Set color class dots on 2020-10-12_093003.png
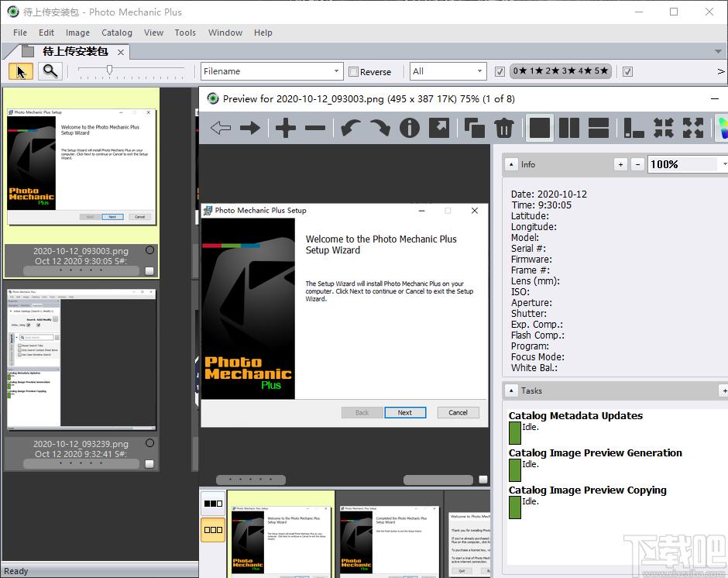728x578 pixels. pos(81,270)
